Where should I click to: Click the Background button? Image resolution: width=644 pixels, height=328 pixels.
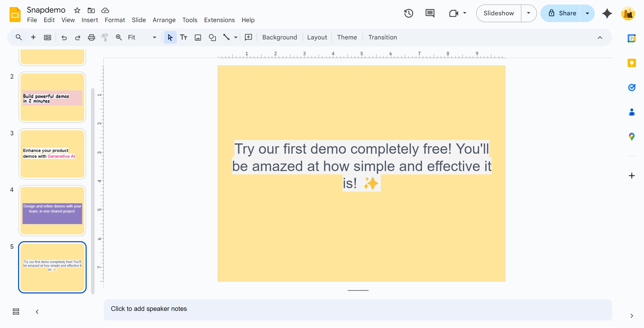click(279, 37)
